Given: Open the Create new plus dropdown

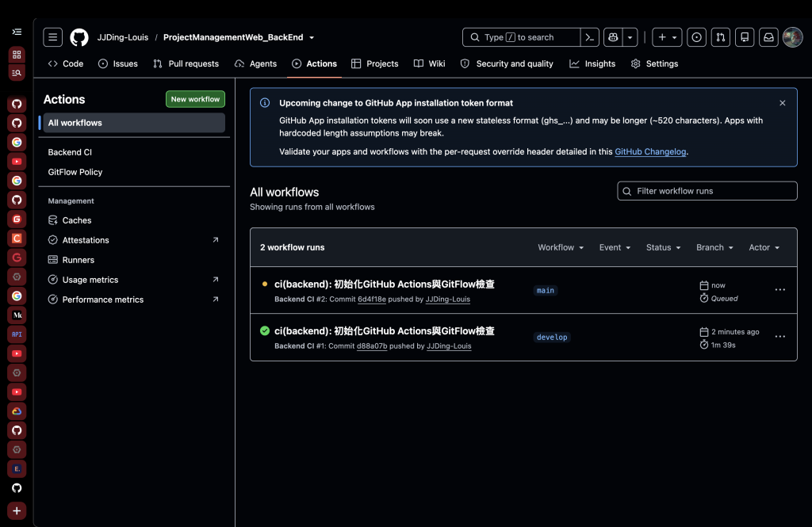Looking at the screenshot, I should (x=667, y=37).
